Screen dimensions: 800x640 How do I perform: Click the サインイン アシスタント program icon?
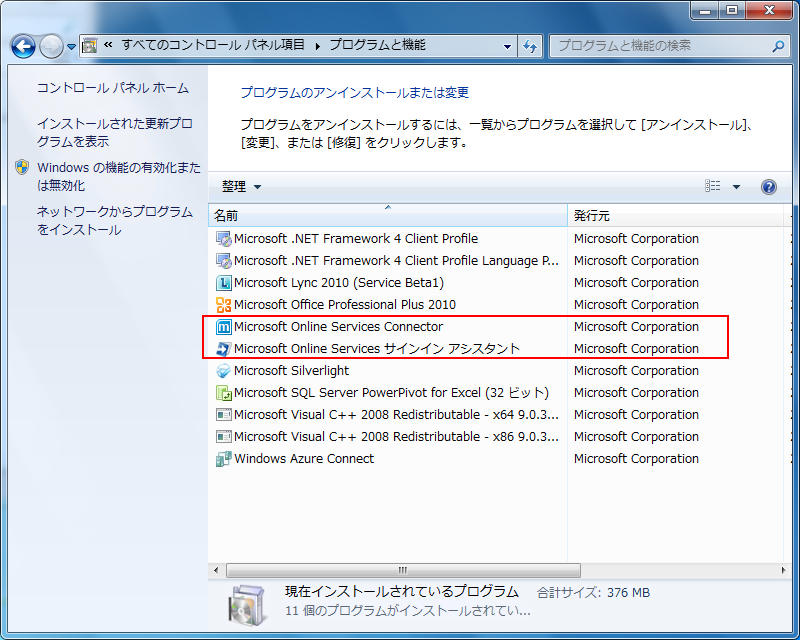(223, 349)
